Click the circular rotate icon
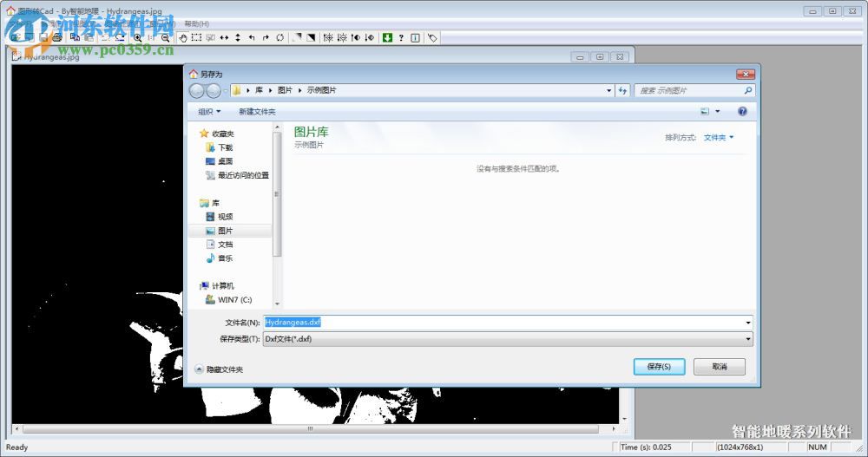This screenshot has height=457, width=868. click(x=279, y=37)
